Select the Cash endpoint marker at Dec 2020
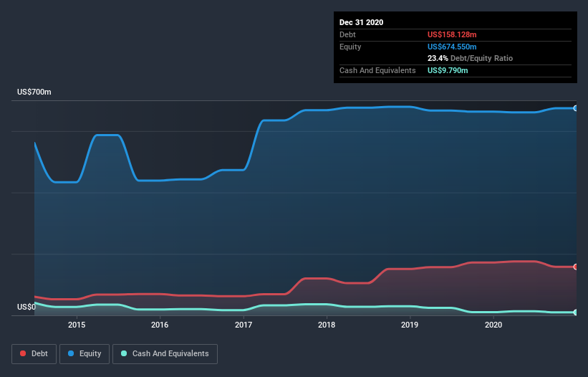The height and width of the screenshot is (377, 588). coord(576,312)
